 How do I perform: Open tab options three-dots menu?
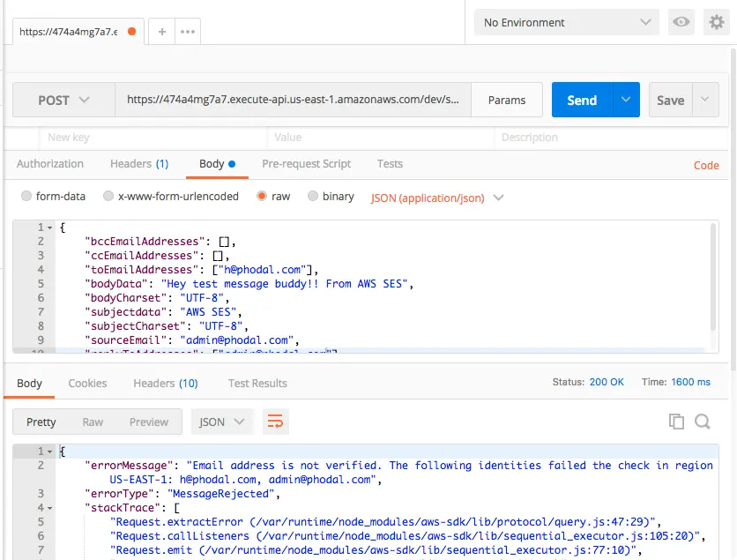click(x=188, y=32)
